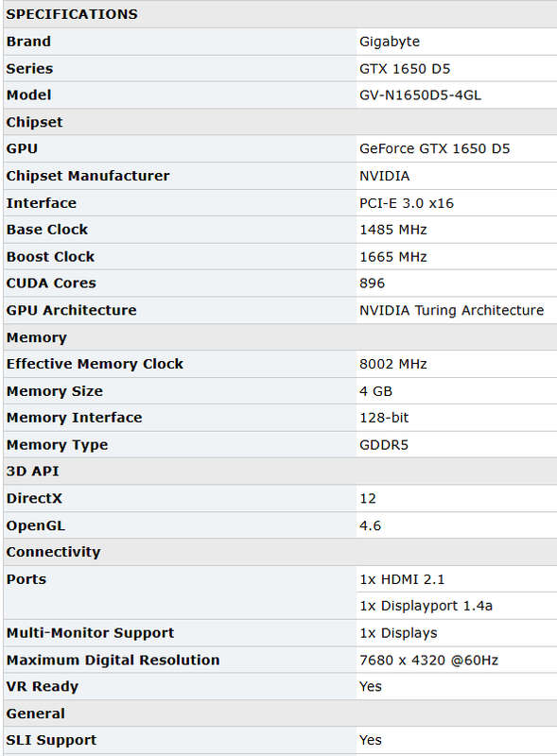Click the Memory Size label
This screenshot has width=557, height=756.
tap(55, 391)
